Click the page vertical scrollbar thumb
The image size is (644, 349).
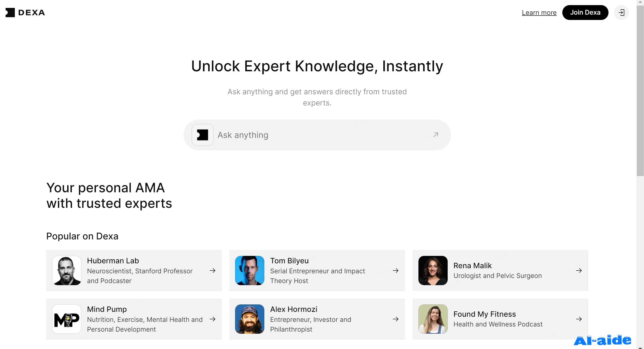640,90
